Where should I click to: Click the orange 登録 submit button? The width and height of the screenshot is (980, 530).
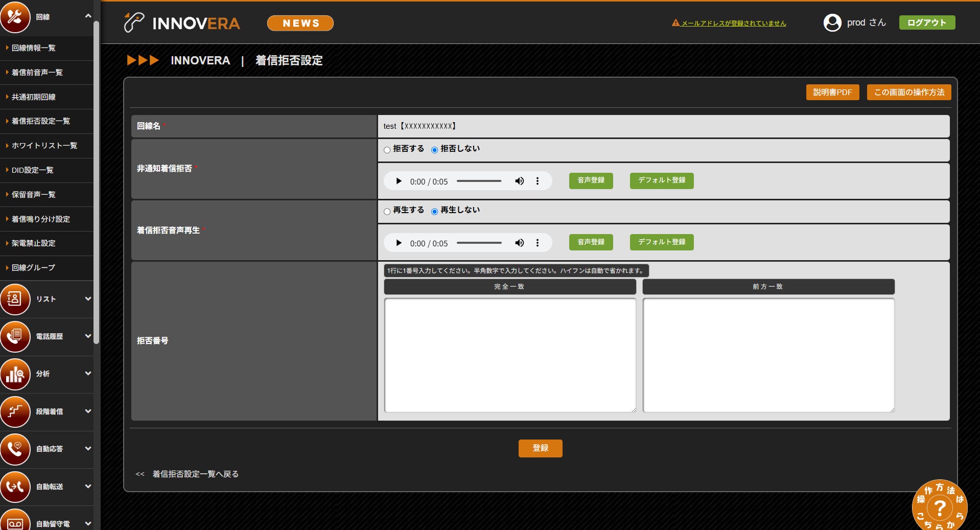540,448
